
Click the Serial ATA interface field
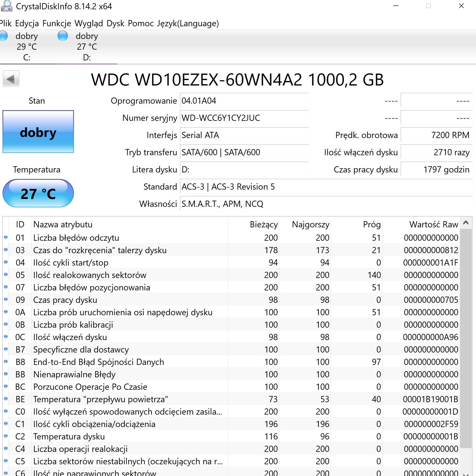click(244, 135)
